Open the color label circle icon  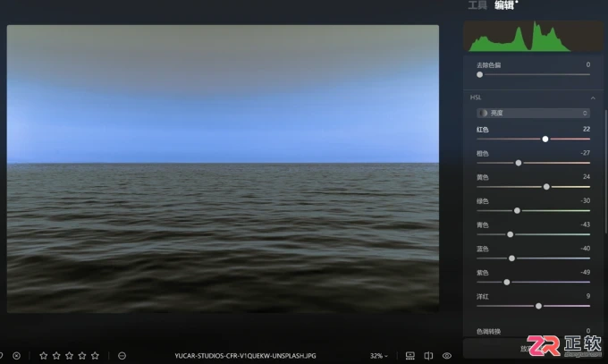(122, 355)
